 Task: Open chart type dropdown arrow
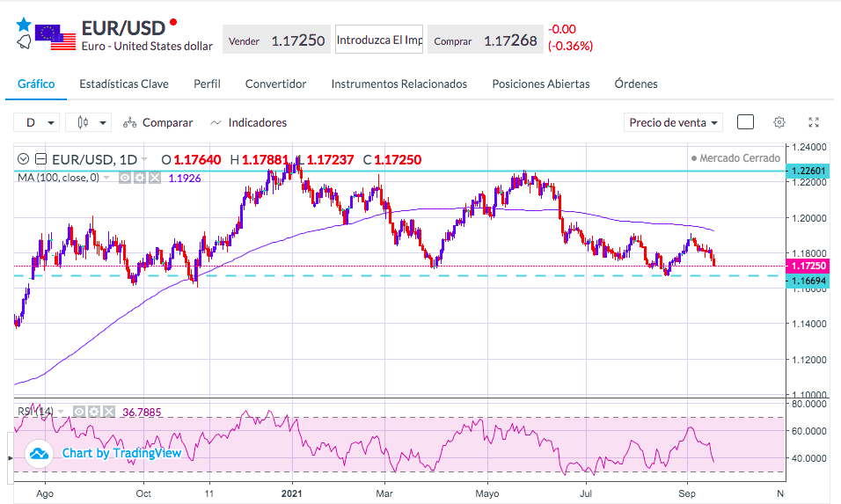(x=102, y=123)
